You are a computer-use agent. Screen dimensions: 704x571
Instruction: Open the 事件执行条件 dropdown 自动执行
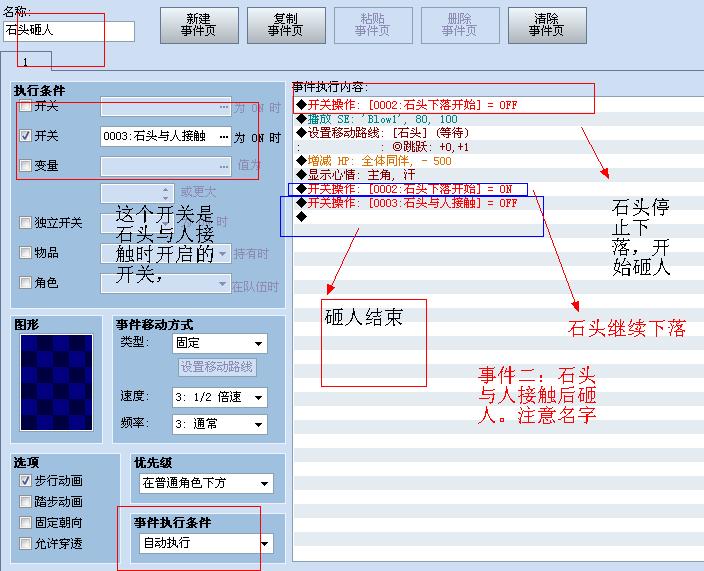(x=206, y=543)
